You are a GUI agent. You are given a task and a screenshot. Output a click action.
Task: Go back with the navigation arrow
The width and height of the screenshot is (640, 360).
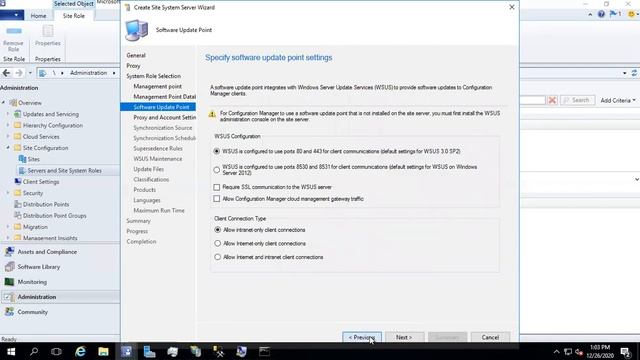7,73
